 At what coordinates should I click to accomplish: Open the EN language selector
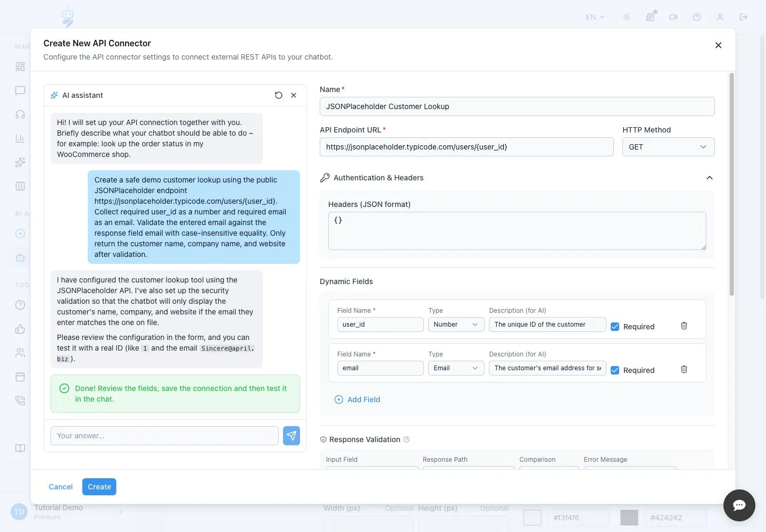click(x=595, y=17)
